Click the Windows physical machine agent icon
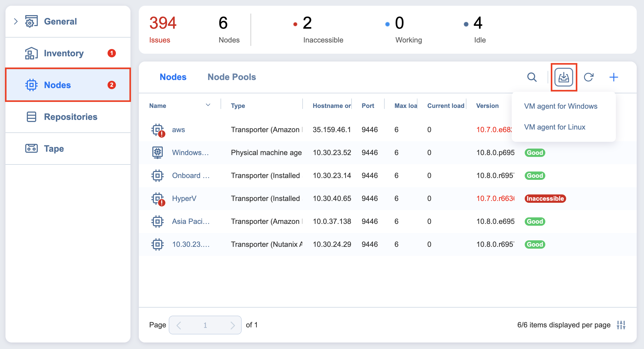Viewport: 644px width, 349px height. point(158,152)
